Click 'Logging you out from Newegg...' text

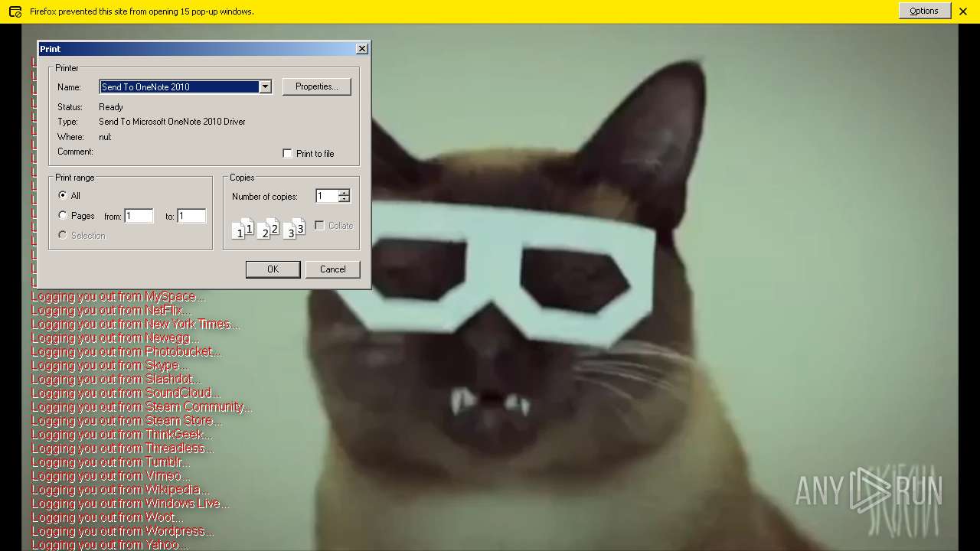tap(116, 338)
